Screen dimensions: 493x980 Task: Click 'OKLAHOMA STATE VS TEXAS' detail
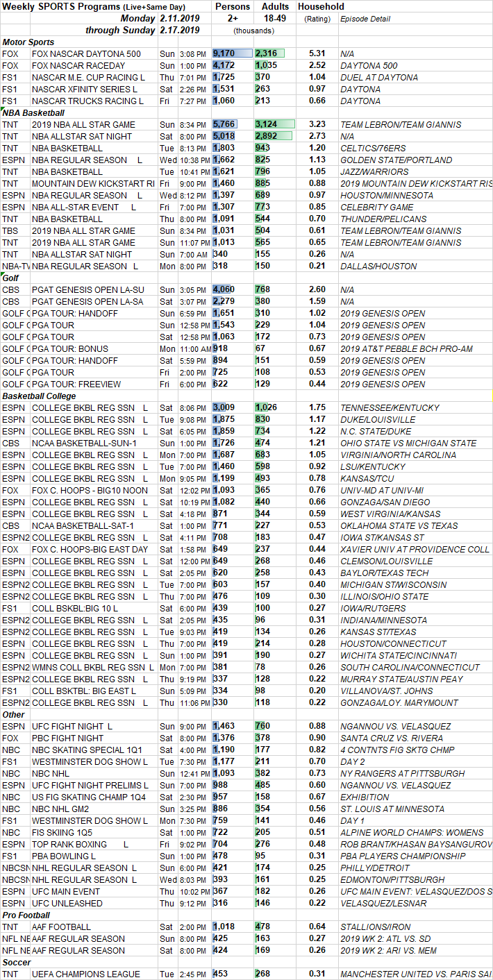(399, 525)
